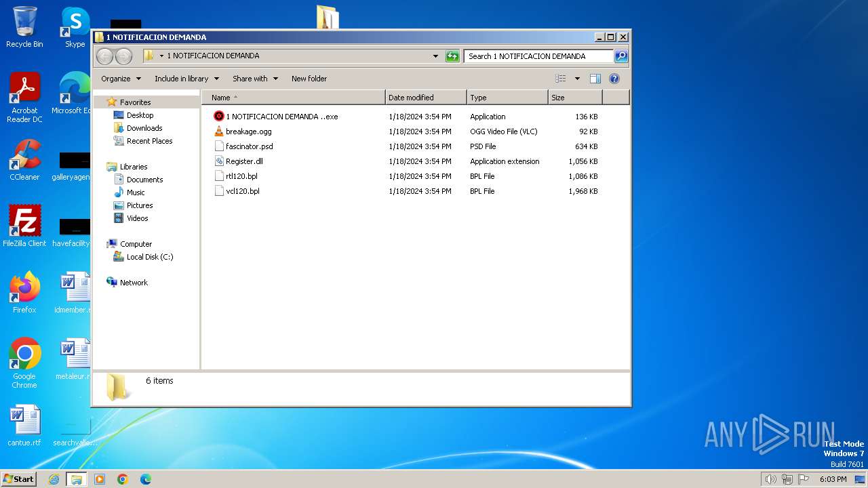Open the cantue.rtf desktop document
Viewport: 868px width, 488px height.
24,426
